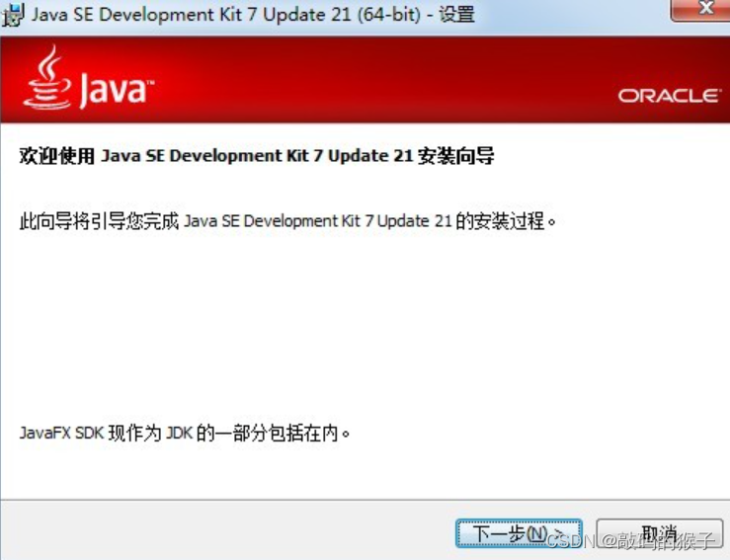Click the JavaFX SDK 现作为 JDK notice text

click(185, 433)
